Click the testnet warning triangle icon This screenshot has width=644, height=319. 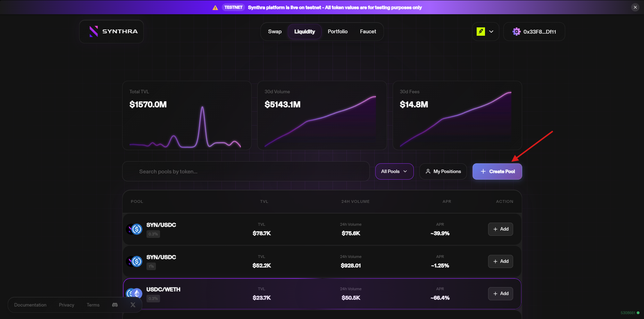point(215,8)
